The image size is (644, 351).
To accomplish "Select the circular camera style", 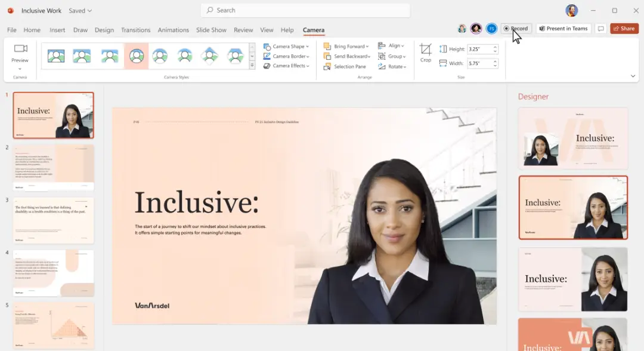I will (x=136, y=54).
